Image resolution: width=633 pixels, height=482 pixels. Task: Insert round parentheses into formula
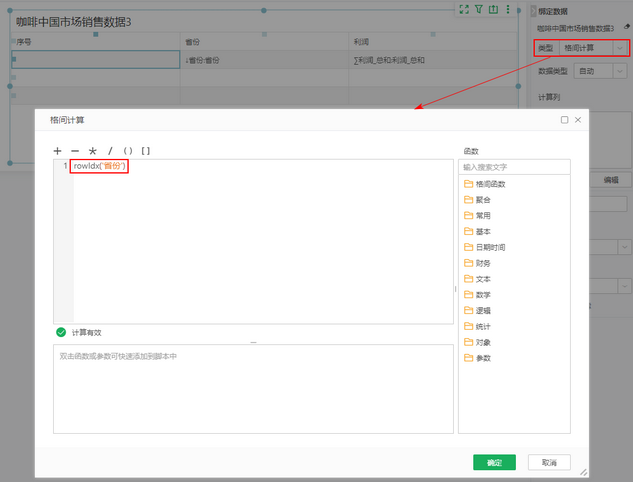128,151
